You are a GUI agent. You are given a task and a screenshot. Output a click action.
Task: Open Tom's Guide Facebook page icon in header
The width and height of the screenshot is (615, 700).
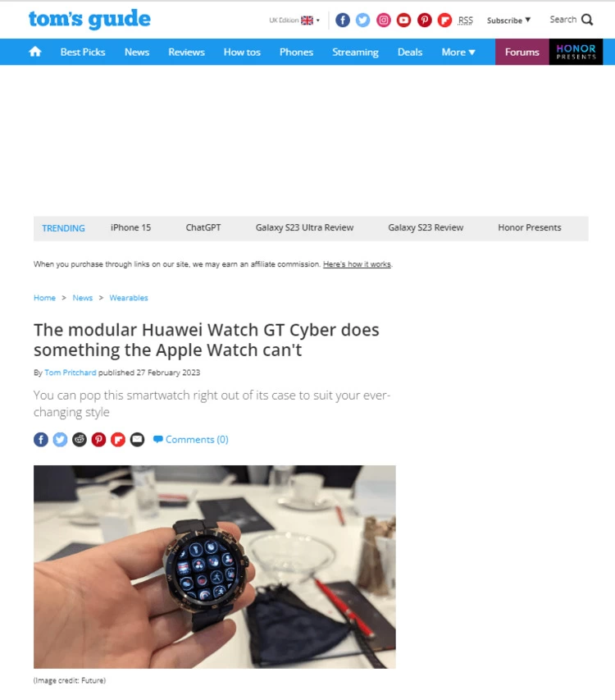(342, 20)
